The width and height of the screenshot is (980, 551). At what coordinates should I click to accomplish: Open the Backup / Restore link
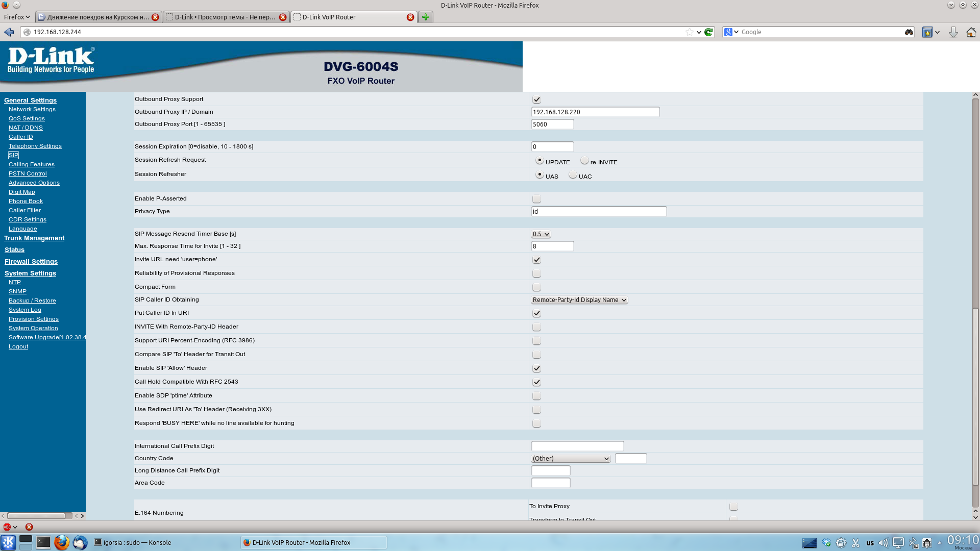tap(32, 300)
